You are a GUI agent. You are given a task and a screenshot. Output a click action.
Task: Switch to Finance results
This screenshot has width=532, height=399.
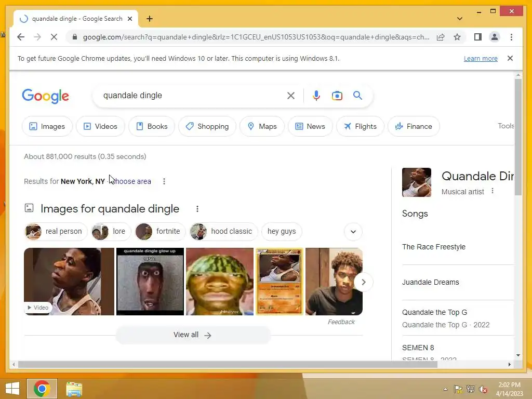pos(414,126)
